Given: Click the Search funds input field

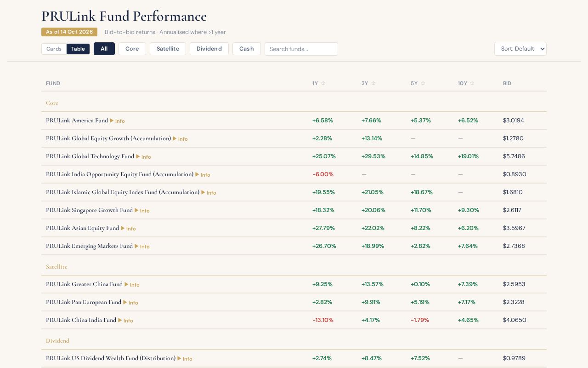Looking at the screenshot, I should [x=301, y=49].
